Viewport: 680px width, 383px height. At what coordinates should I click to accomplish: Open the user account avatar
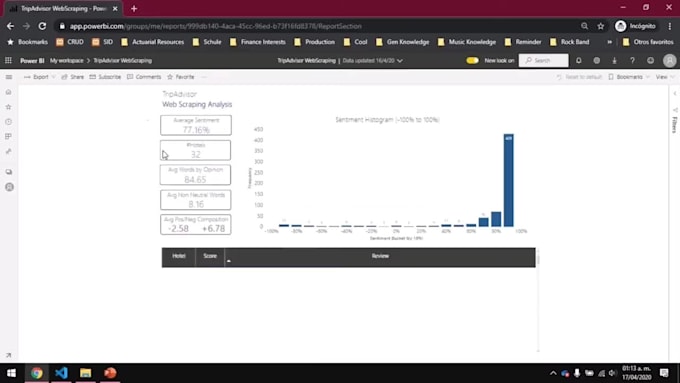click(x=670, y=60)
